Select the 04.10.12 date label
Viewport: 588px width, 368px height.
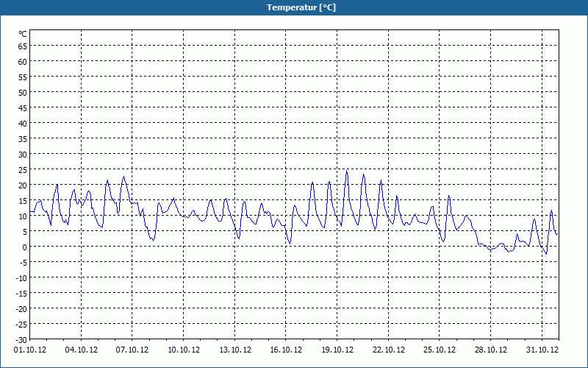pyautogui.click(x=81, y=350)
